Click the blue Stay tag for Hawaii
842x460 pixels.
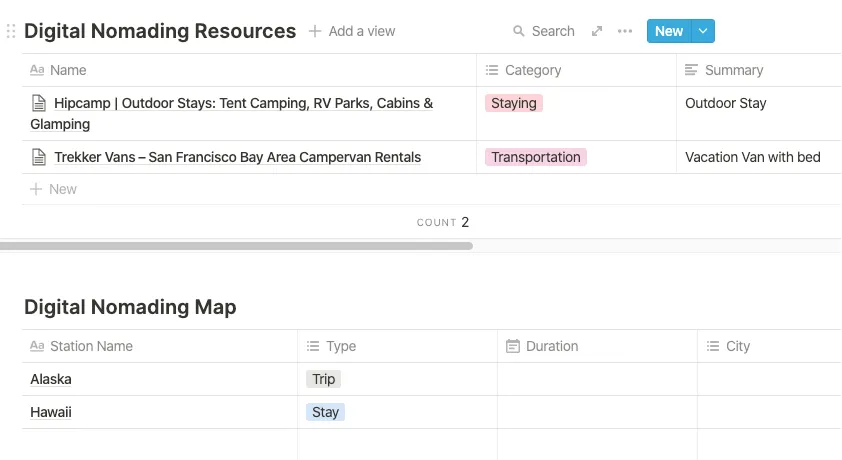tap(325, 412)
